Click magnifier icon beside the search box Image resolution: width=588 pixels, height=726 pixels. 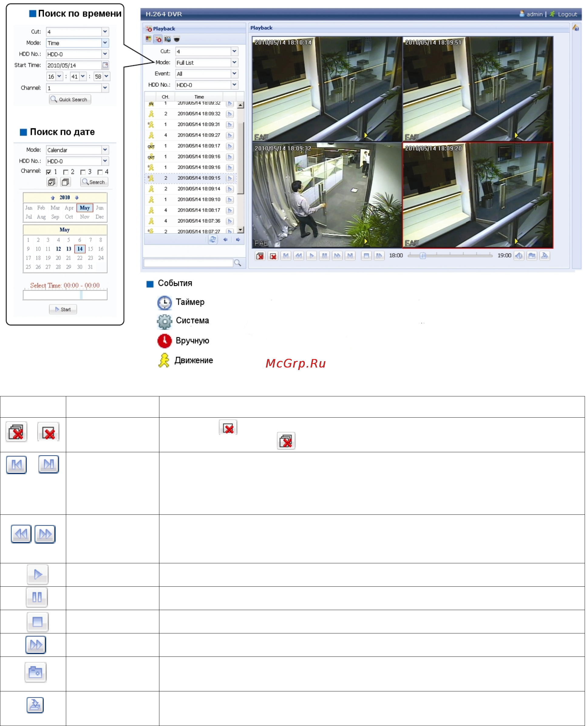tap(238, 263)
